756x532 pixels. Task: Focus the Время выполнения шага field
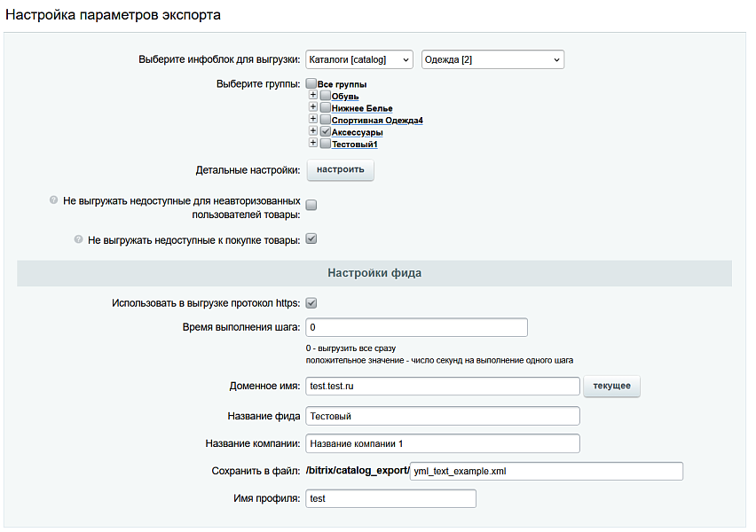point(416,327)
